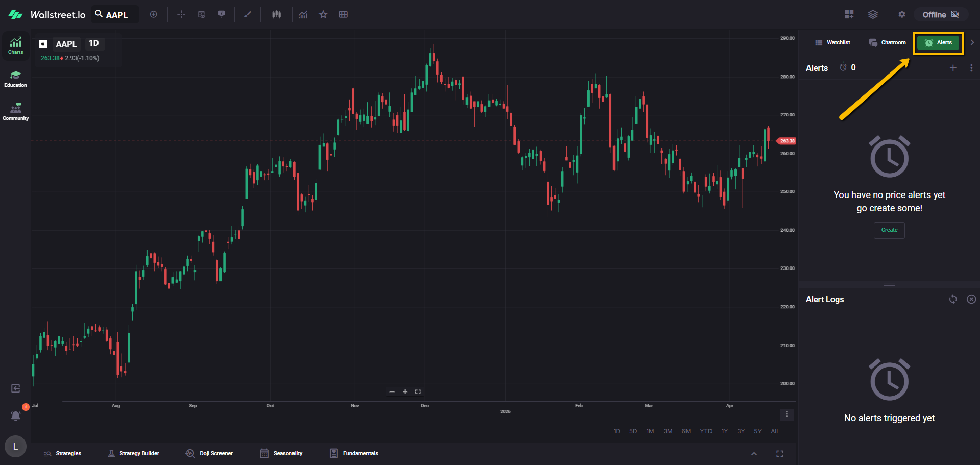Open the settings gear icon
The width and height of the screenshot is (980, 465).
point(902,15)
